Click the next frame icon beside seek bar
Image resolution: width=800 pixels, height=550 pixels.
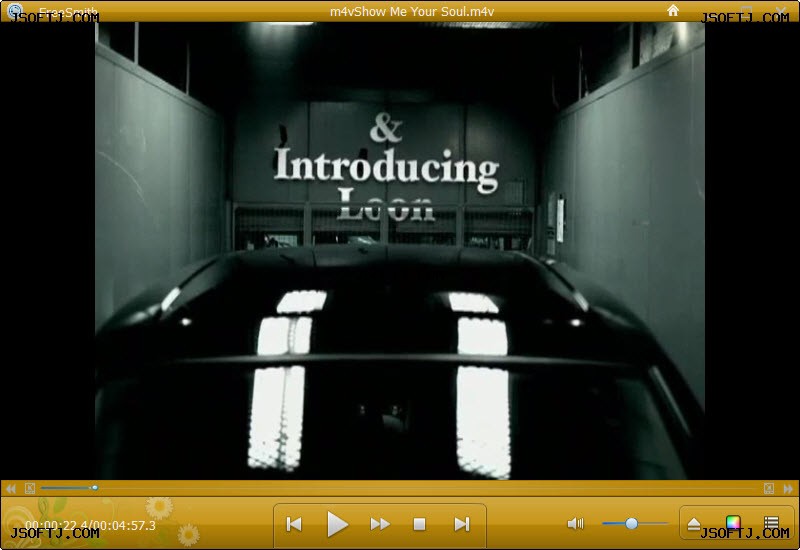click(769, 488)
